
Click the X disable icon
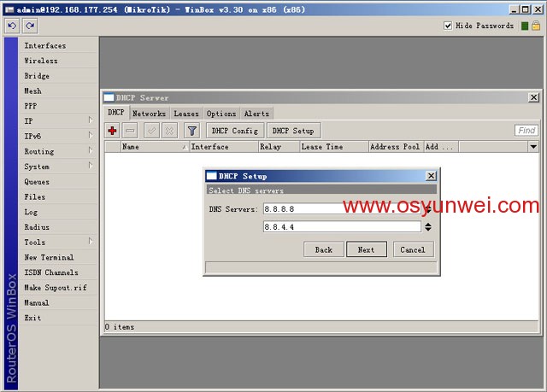coord(169,131)
